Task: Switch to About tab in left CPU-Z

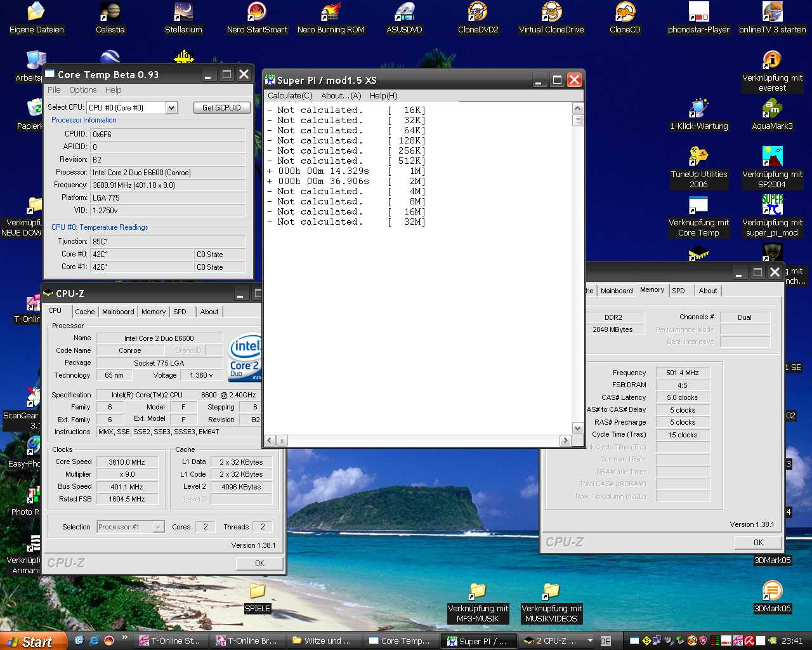Action: [209, 312]
